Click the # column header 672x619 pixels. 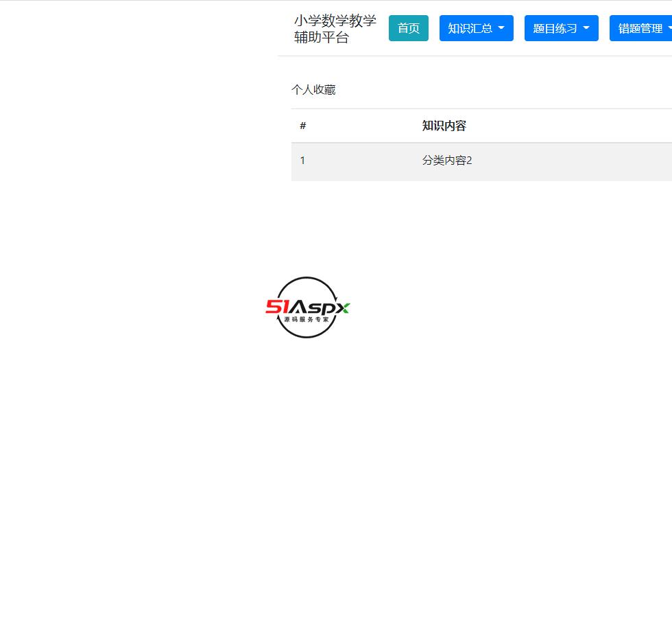(x=302, y=126)
